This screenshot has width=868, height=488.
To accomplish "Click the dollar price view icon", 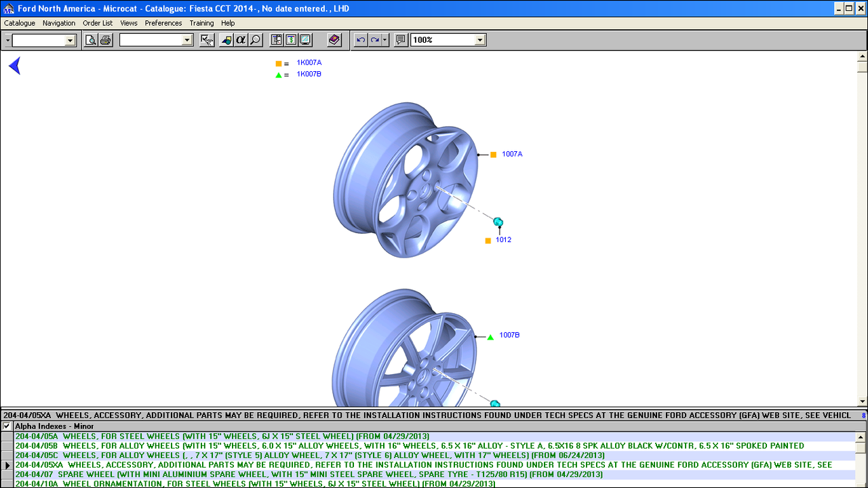I will [291, 40].
